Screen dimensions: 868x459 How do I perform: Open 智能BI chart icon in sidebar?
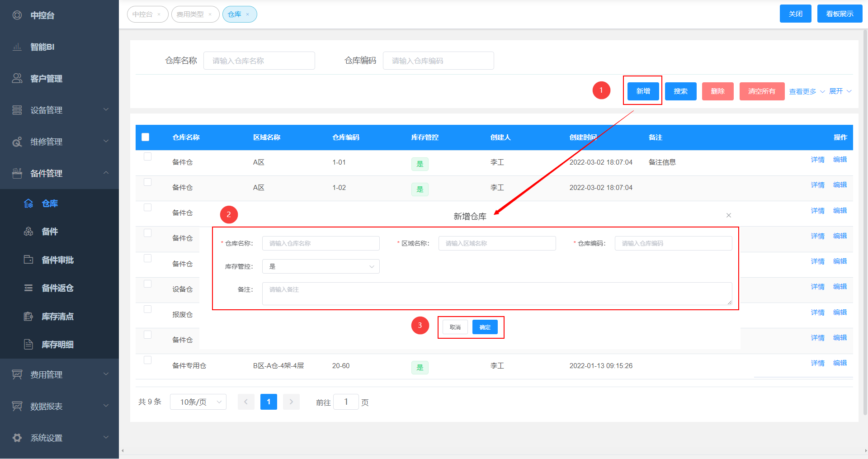17,47
